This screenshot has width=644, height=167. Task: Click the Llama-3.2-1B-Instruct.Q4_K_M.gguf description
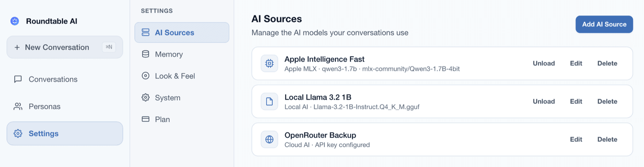click(x=366, y=107)
